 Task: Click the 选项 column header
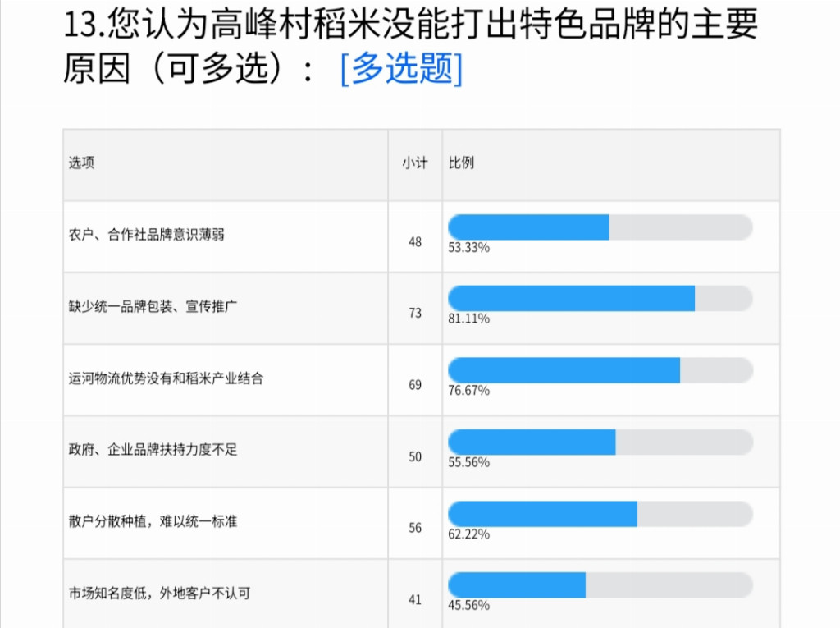81,163
